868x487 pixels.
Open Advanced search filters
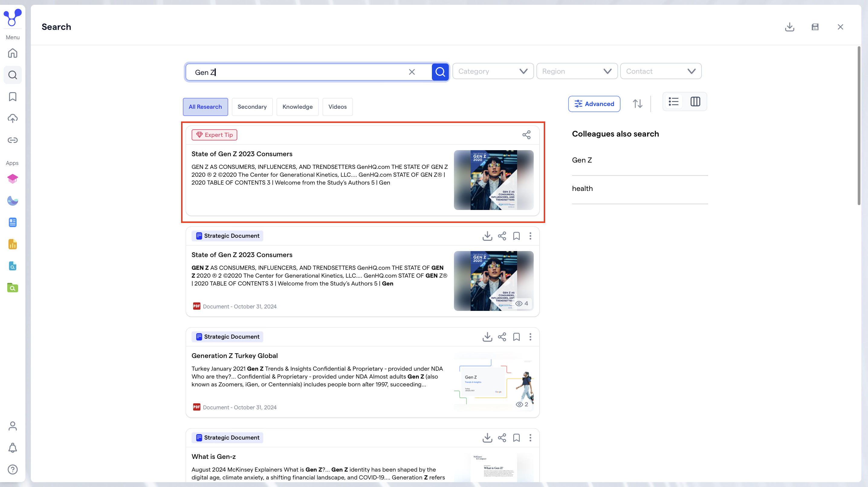click(x=594, y=104)
